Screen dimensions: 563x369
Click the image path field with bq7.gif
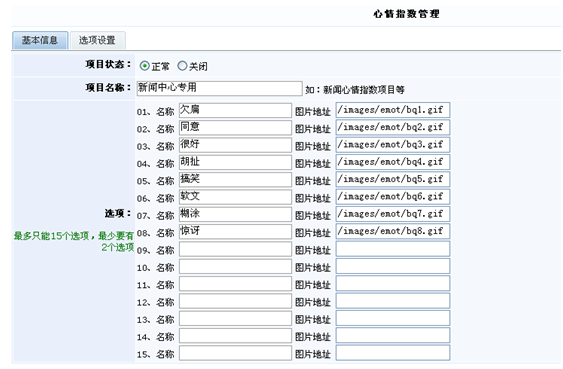pyautogui.click(x=393, y=214)
